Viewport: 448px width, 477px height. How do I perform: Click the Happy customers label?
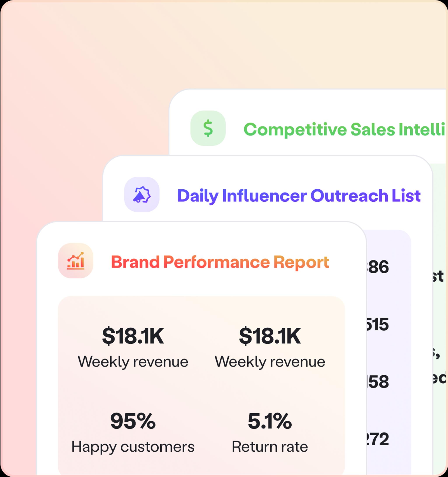[133, 447]
